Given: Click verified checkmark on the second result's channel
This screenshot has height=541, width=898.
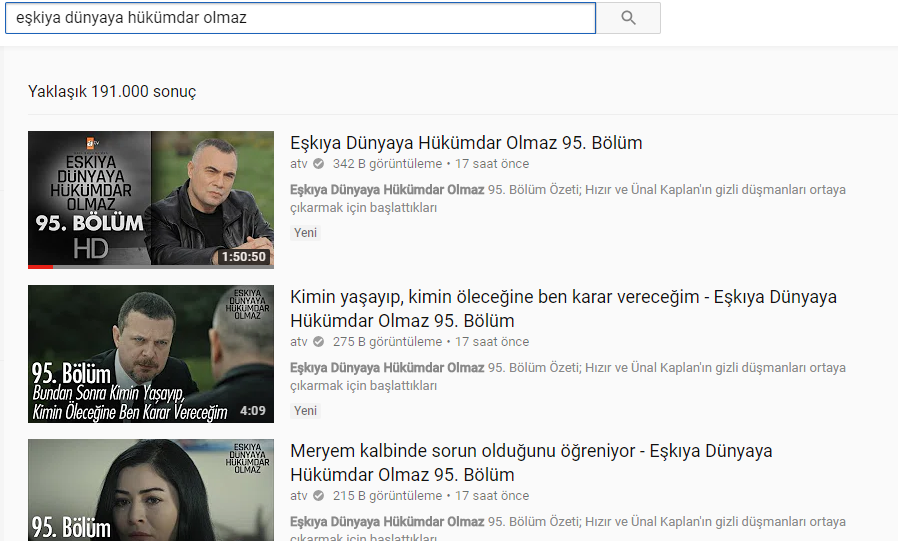Looking at the screenshot, I should click(x=319, y=342).
